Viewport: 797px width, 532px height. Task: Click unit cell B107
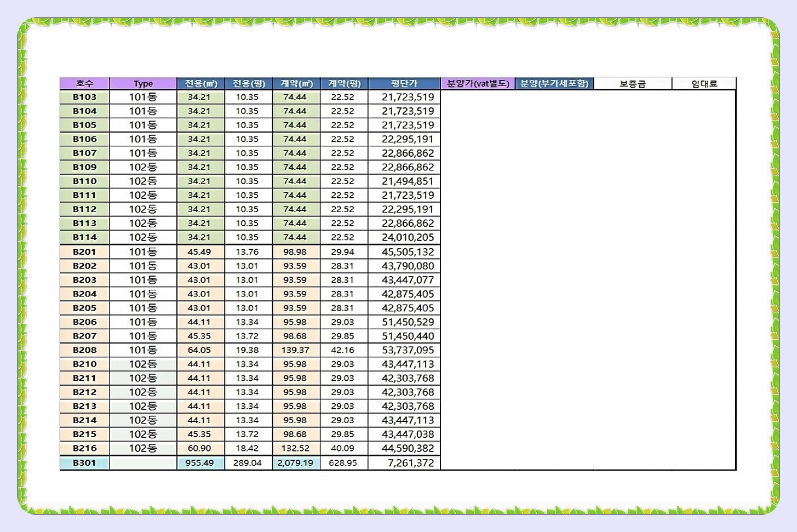(84, 153)
